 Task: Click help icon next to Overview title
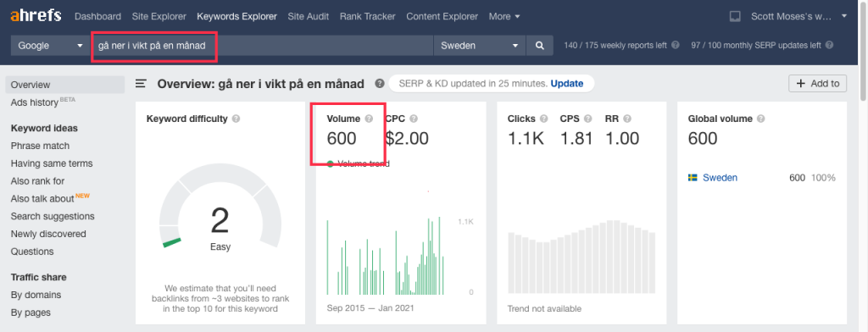tap(379, 84)
